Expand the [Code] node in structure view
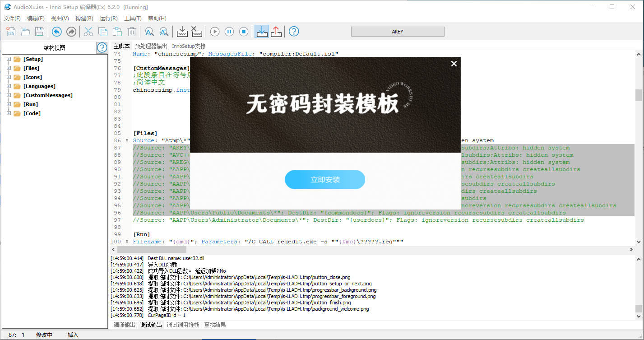Screen dimensions: 644x340 [8, 113]
